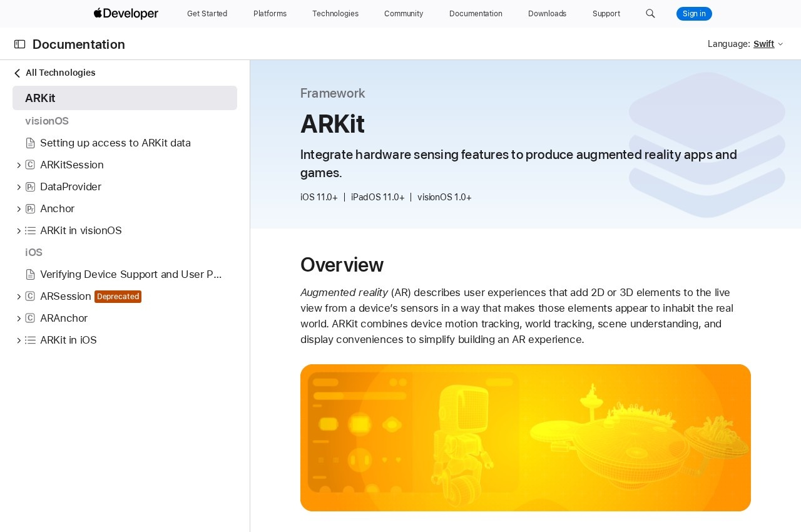801x532 pixels.
Task: Open the Get Started menu
Action: coord(207,13)
